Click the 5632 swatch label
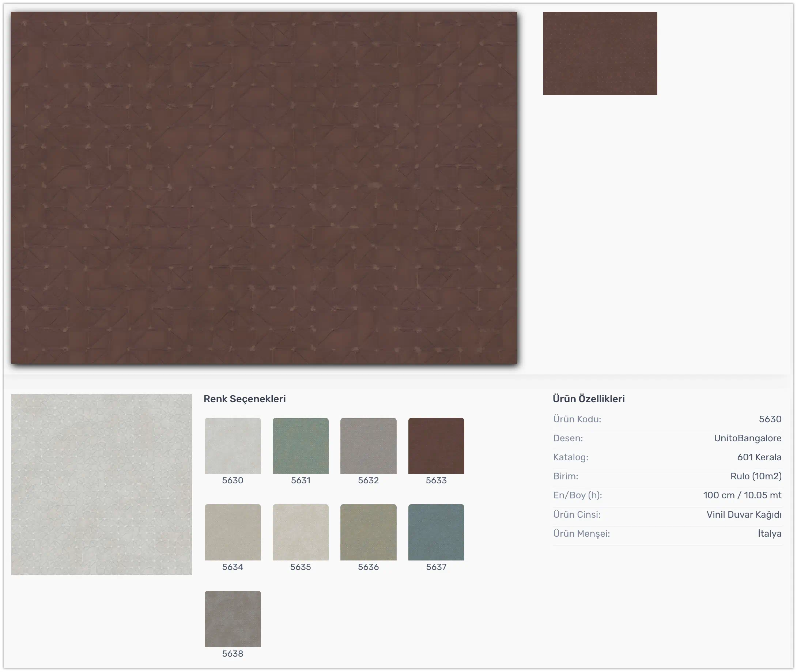 click(x=369, y=480)
